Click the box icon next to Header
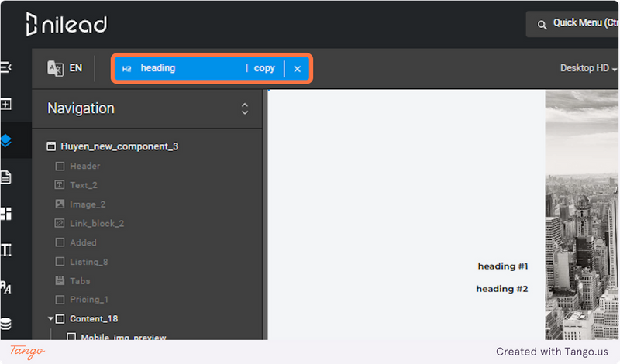The width and height of the screenshot is (620, 364). (60, 166)
